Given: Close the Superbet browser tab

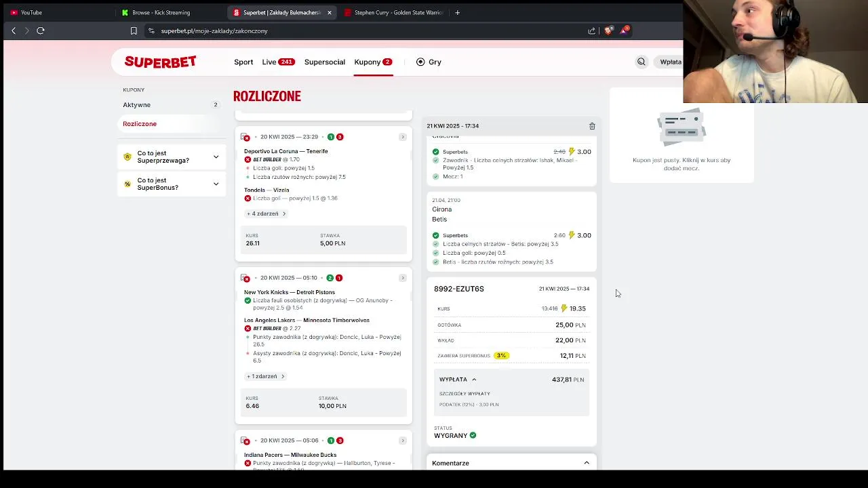Looking at the screenshot, I should point(330,12).
